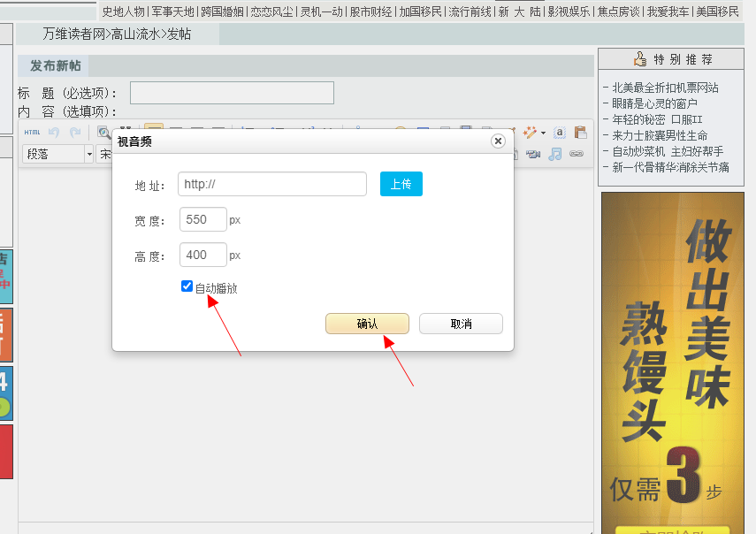The height and width of the screenshot is (534, 756).
Task: Click the HTML source code icon
Action: pos(32,133)
